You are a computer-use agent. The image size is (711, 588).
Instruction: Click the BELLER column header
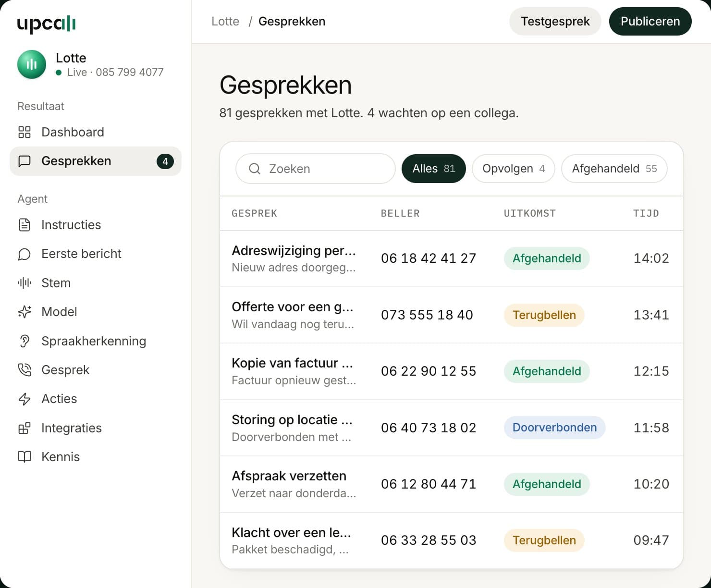click(400, 213)
